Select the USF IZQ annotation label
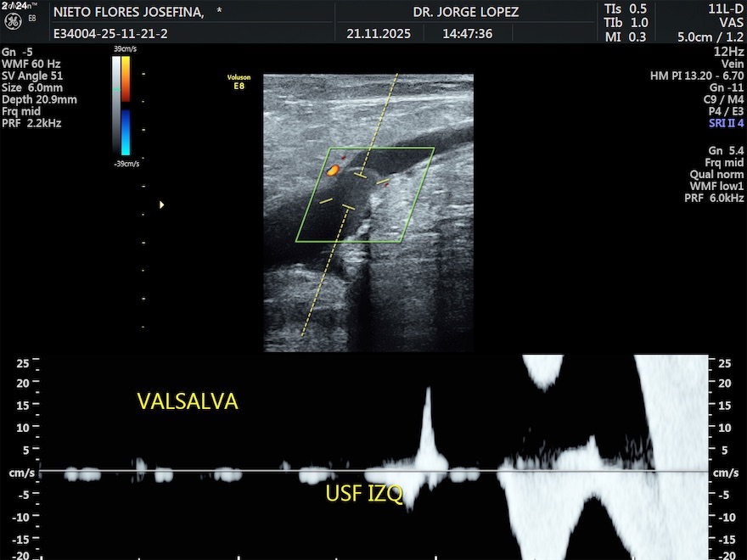Image resolution: width=747 pixels, height=560 pixels. [363, 494]
